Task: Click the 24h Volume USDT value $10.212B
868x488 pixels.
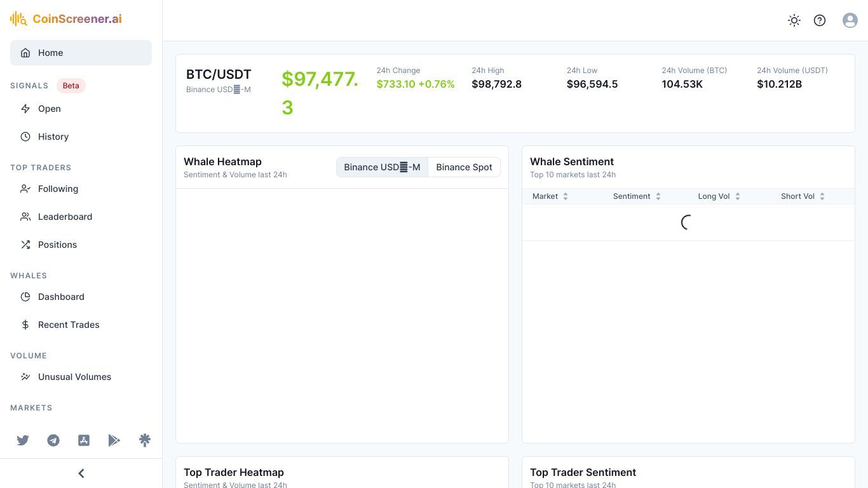Action: tap(779, 84)
